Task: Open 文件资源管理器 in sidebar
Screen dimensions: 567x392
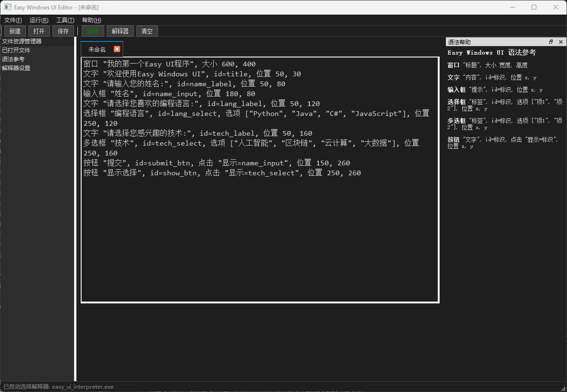Action: coord(25,41)
